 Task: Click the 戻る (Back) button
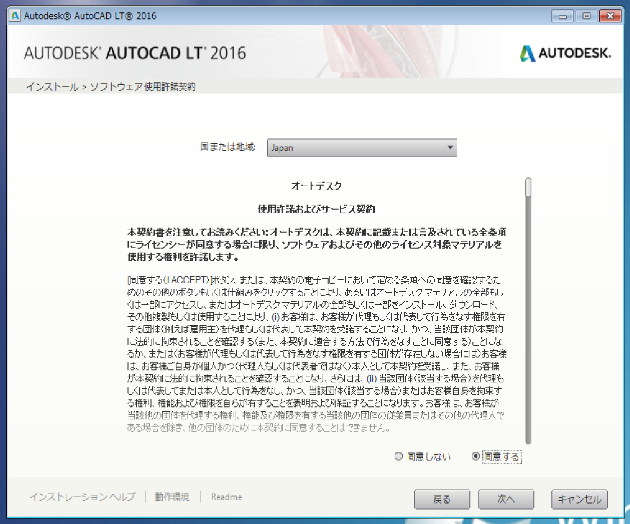442,499
